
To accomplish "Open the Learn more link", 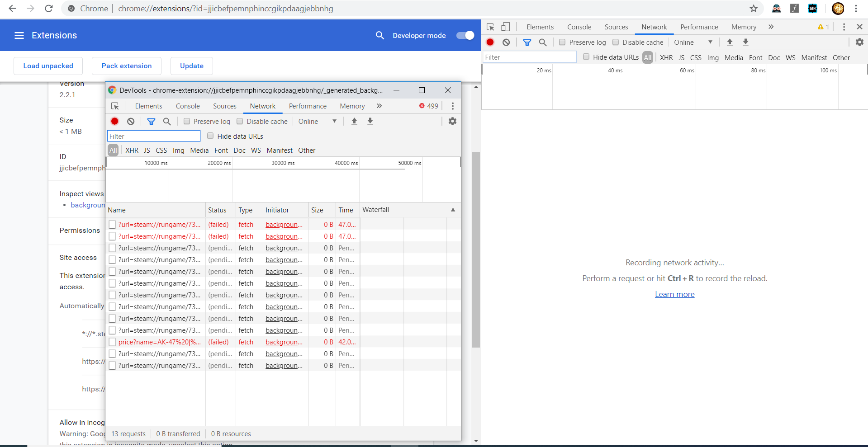I will coord(674,294).
